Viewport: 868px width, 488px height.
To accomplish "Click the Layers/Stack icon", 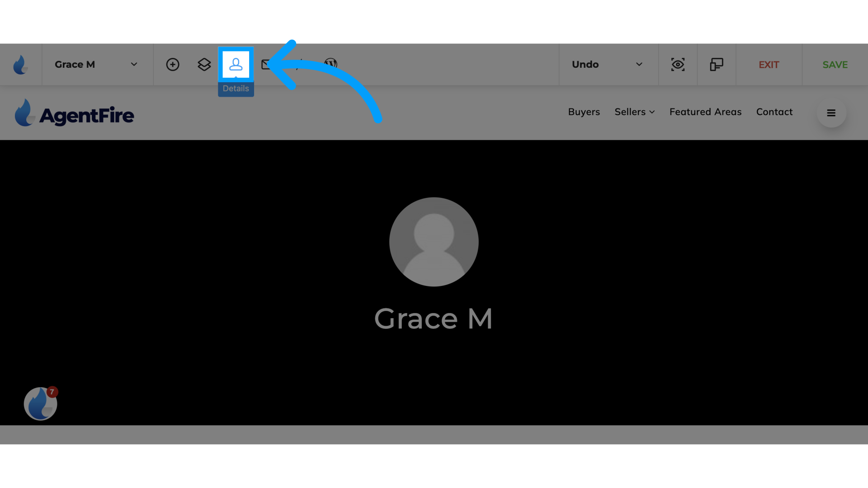I will (x=204, y=64).
